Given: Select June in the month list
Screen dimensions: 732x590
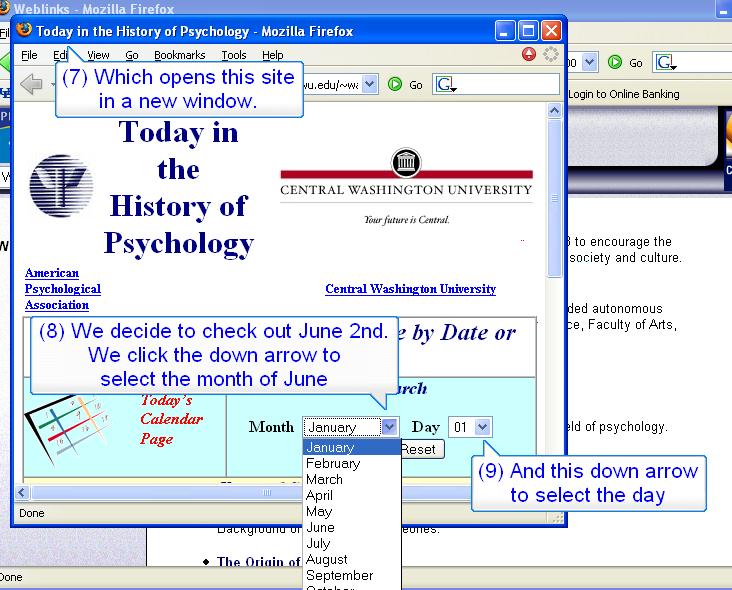Looking at the screenshot, I should coord(352,527).
